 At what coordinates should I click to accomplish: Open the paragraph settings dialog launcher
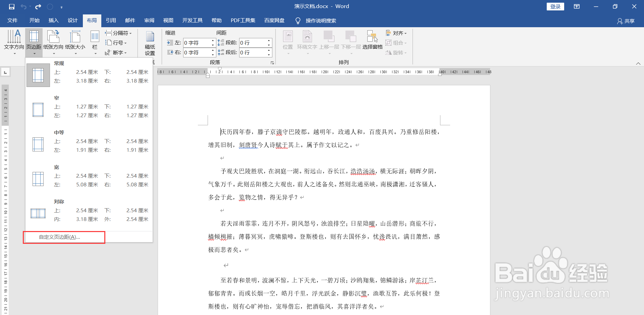[x=272, y=63]
